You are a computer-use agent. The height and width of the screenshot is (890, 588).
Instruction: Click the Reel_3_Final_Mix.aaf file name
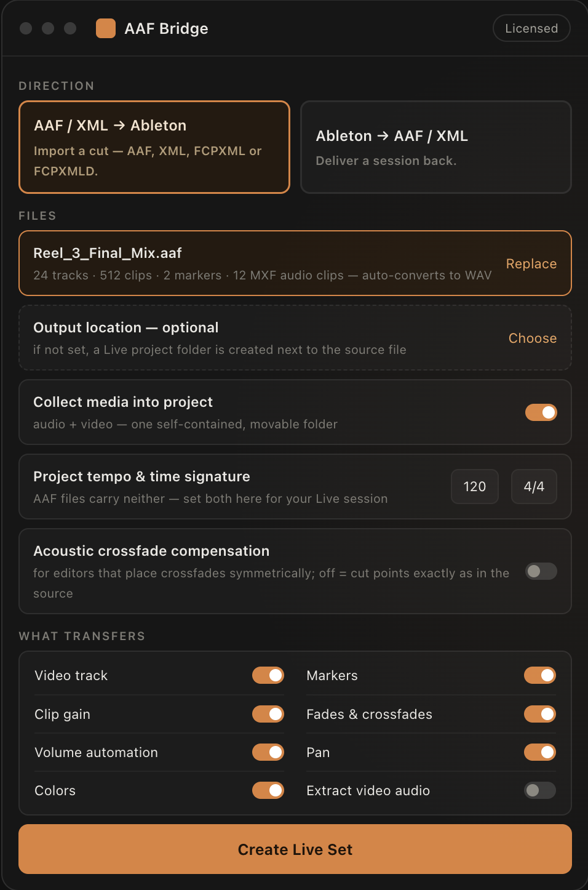pyautogui.click(x=108, y=253)
